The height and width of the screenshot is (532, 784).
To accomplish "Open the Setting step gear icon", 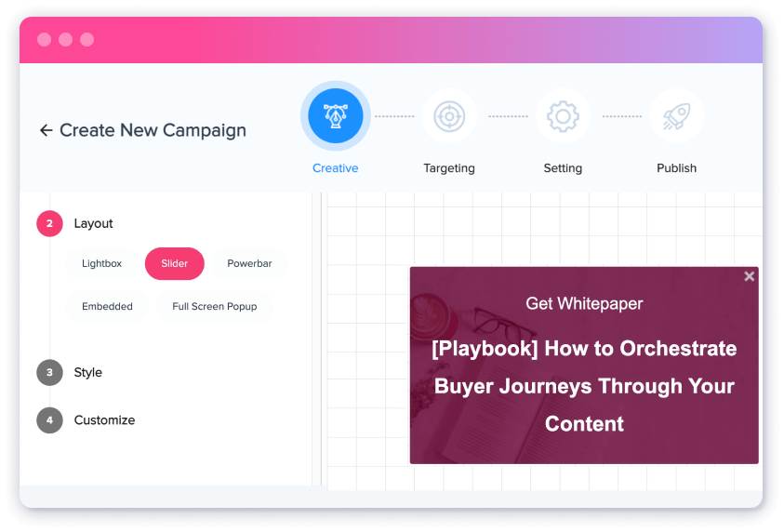I will click(x=563, y=116).
